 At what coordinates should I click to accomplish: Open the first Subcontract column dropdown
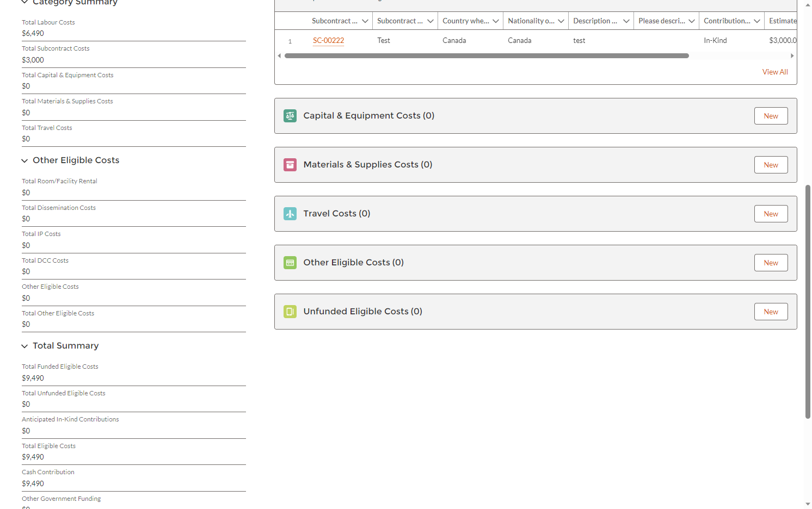[x=365, y=21]
